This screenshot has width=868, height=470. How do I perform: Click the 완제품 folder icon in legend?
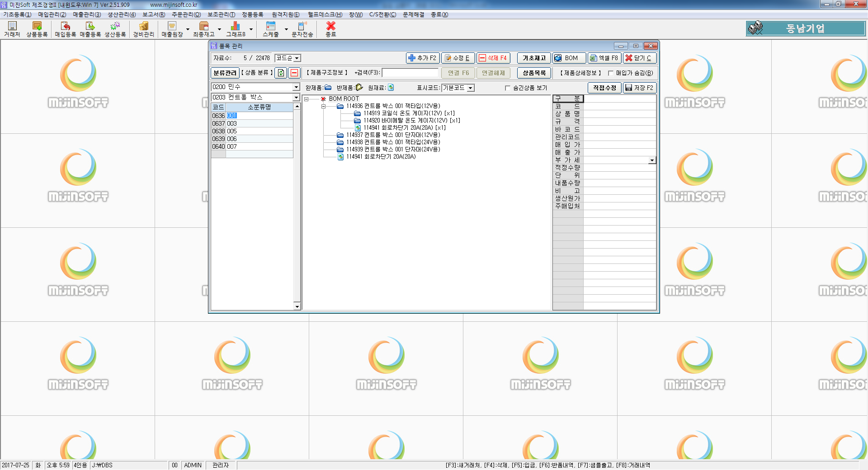pos(328,88)
